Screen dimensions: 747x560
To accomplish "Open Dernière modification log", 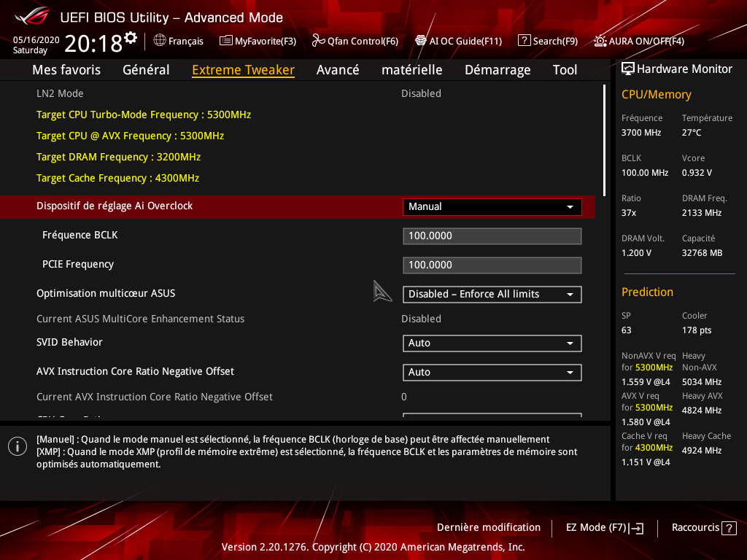I will click(489, 527).
